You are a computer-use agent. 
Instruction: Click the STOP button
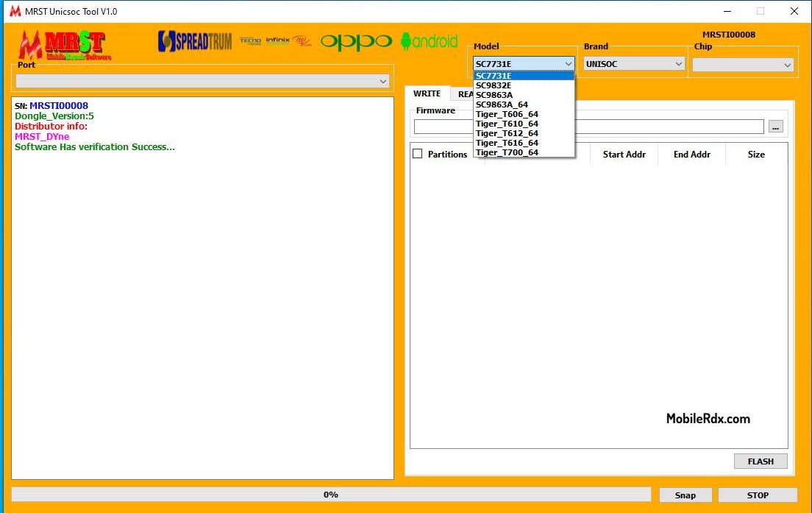tap(758, 495)
